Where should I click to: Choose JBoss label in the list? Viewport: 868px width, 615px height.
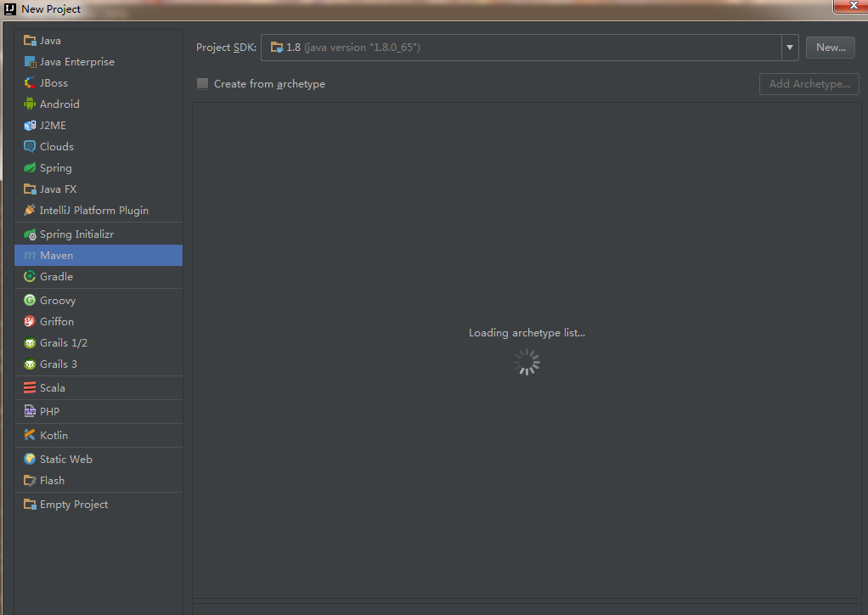pyautogui.click(x=54, y=83)
